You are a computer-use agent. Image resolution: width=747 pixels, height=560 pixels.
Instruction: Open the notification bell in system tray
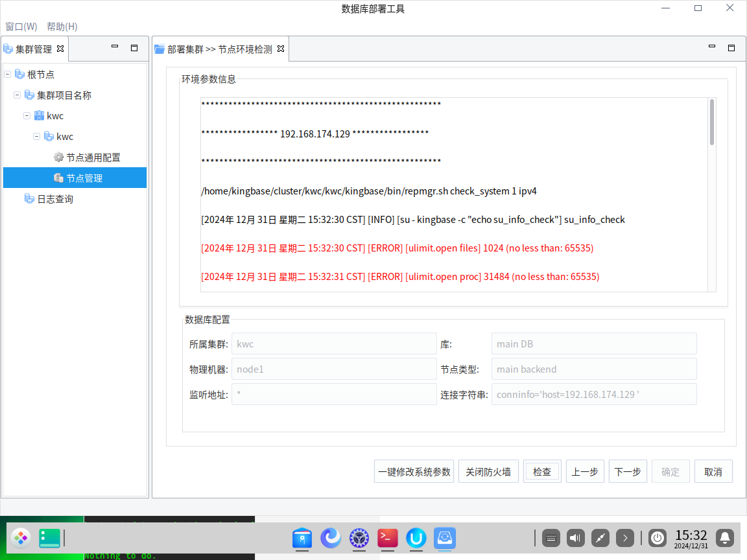[x=725, y=537]
